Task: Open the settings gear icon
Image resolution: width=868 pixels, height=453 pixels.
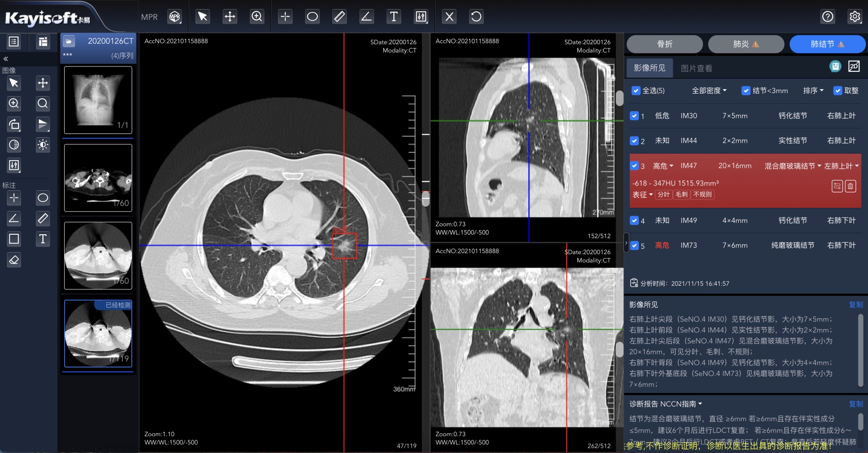Action: pyautogui.click(x=854, y=17)
